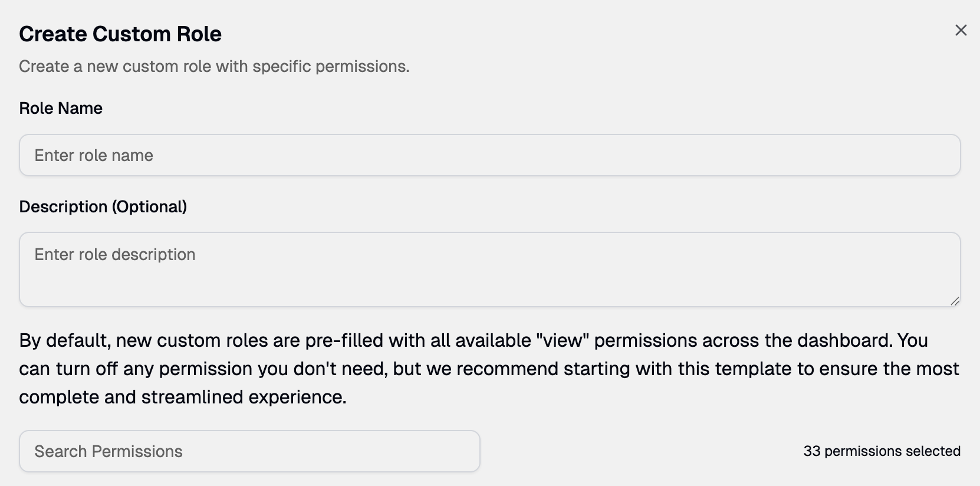This screenshot has height=486, width=980.
Task: Click the dialog subtitle text
Action: [213, 66]
